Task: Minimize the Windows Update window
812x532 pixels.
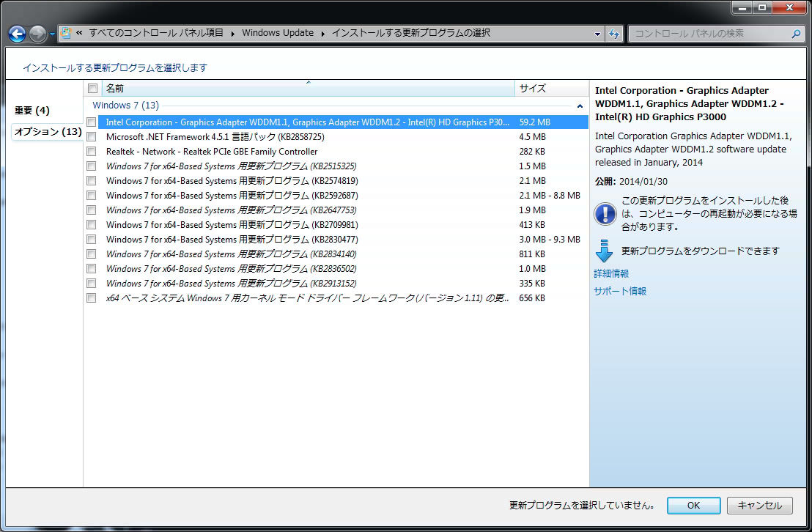Action: [742, 7]
